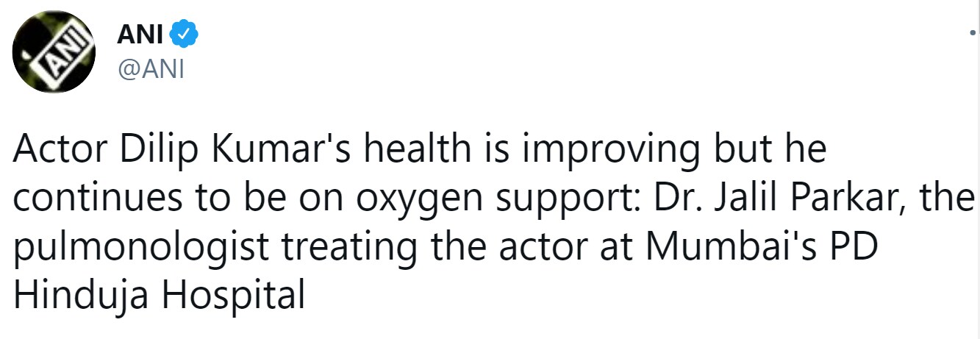Open the tweet options dot at top right
The width and height of the screenshot is (980, 339).
(972, 32)
